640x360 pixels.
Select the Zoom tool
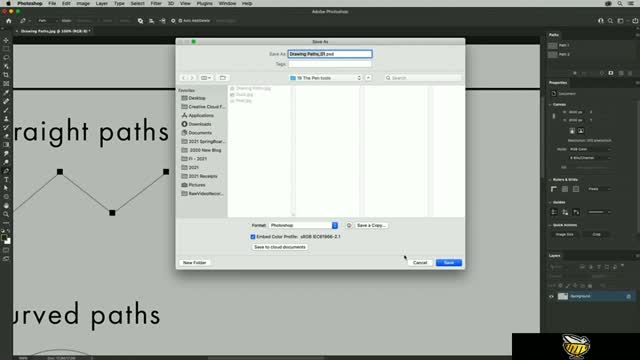point(6,214)
